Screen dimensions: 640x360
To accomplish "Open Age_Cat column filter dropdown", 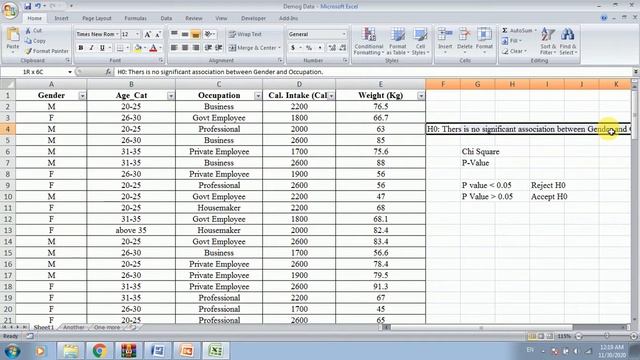I will click(171, 96).
